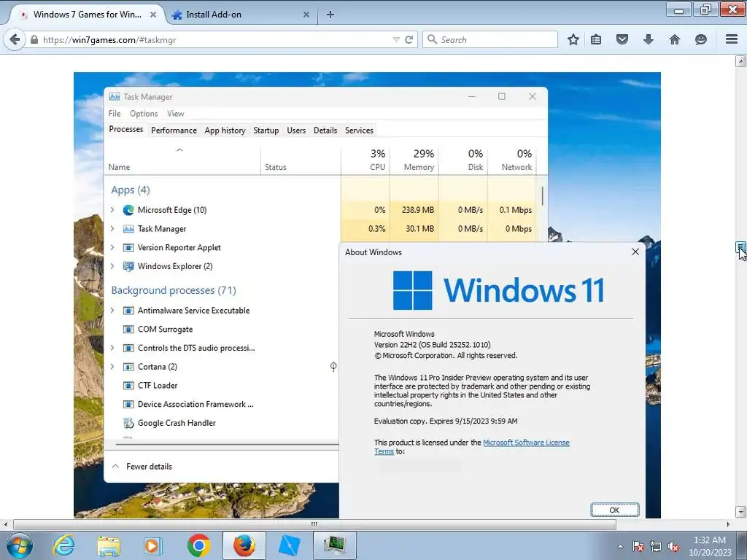Show hidden tray icons arrow
The height and width of the screenshot is (560, 747).
click(x=620, y=546)
